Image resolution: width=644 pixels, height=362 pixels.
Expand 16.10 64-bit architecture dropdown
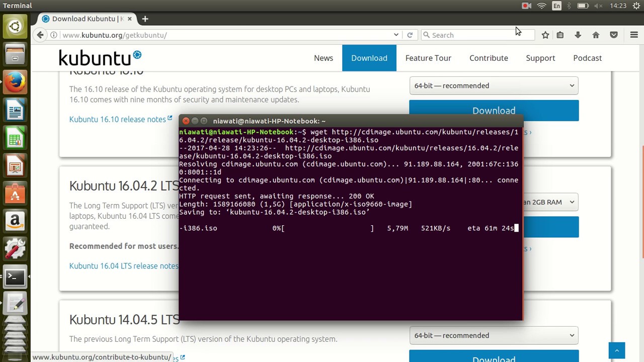(494, 85)
